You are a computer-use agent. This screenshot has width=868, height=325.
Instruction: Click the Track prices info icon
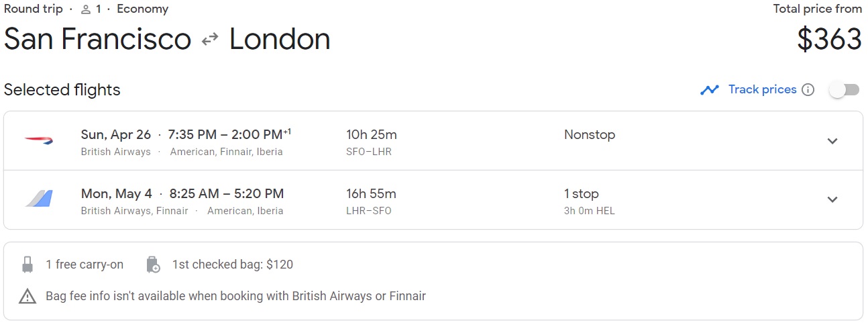pos(808,90)
